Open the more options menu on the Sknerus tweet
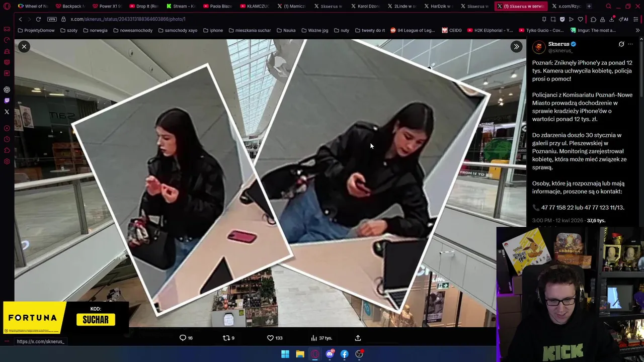 [x=630, y=44]
